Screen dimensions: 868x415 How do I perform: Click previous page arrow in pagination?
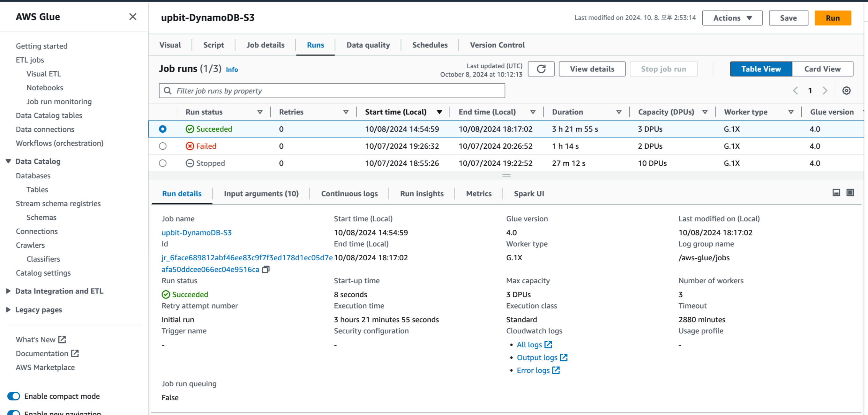coord(795,91)
